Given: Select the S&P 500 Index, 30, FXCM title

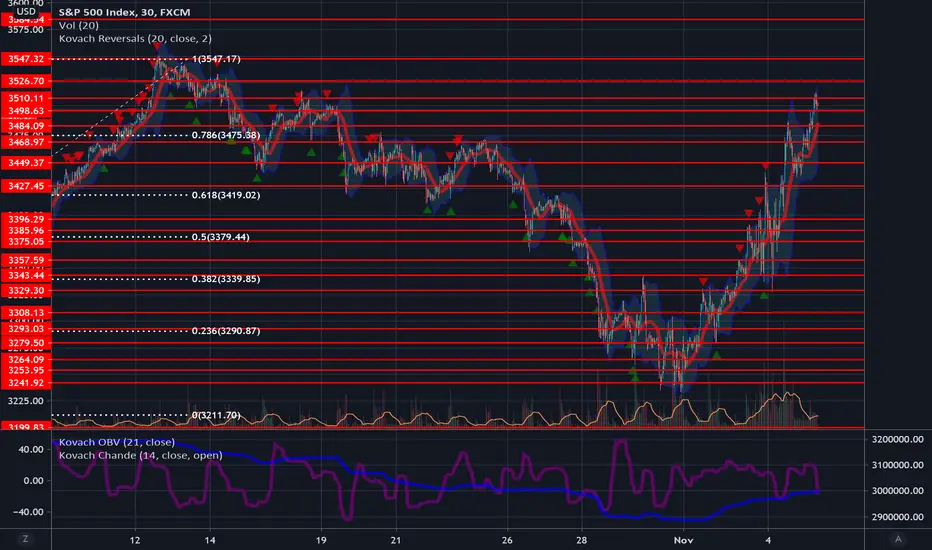Looking at the screenshot, I should pos(124,12).
